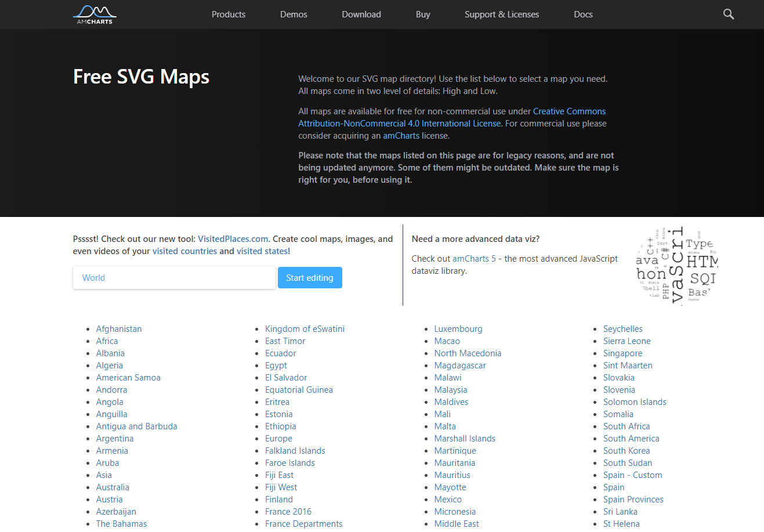Choose the Egypt map
Image resolution: width=764 pixels, height=532 pixels.
point(276,365)
